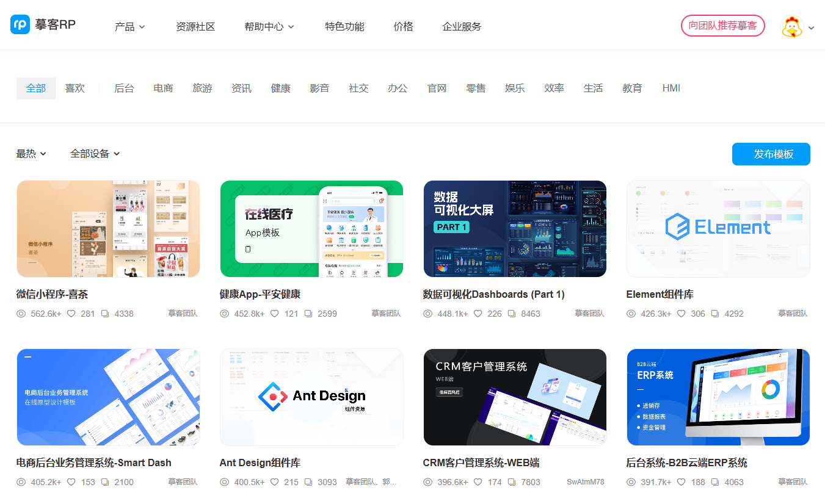Like Ant Design组件库 via heart icon
The height and width of the screenshot is (504, 825).
point(274,482)
